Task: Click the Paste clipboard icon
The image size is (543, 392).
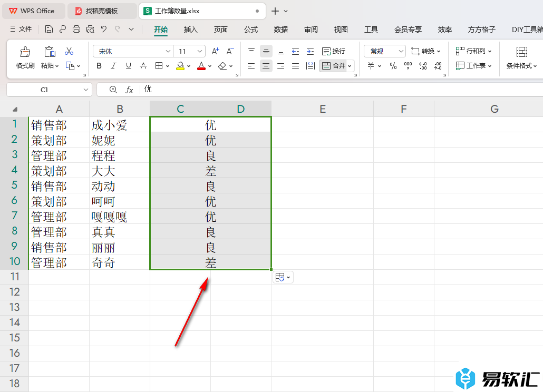Action: click(50, 52)
